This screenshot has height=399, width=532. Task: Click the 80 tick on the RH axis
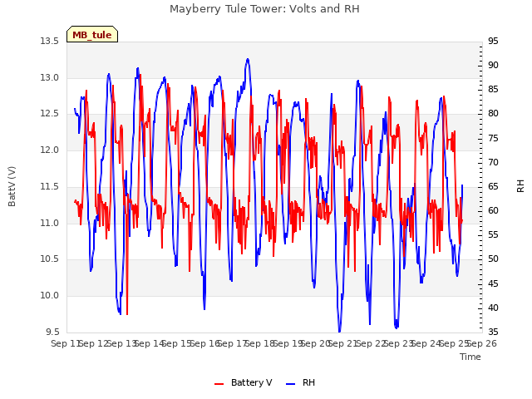pos(493,114)
